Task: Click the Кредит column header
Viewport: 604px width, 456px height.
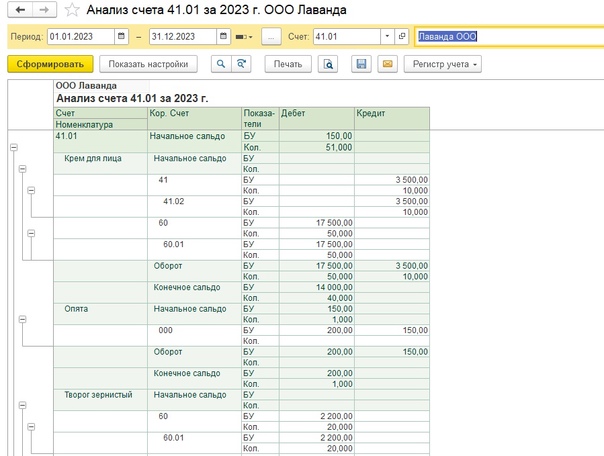Action: 392,118
